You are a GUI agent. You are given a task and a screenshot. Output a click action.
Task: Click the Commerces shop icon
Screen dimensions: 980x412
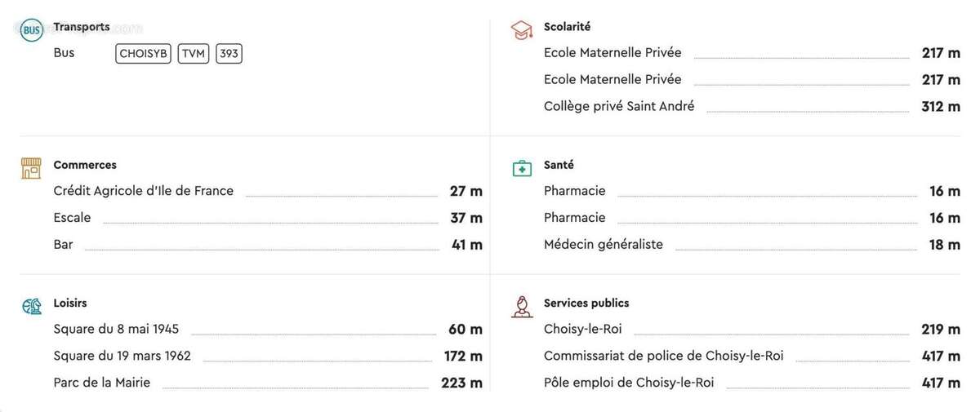[31, 169]
